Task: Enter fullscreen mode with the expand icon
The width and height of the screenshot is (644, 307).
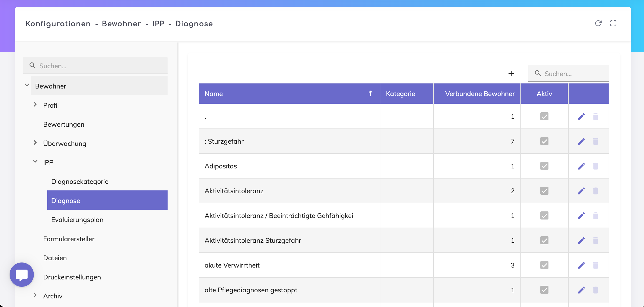Action: click(613, 23)
